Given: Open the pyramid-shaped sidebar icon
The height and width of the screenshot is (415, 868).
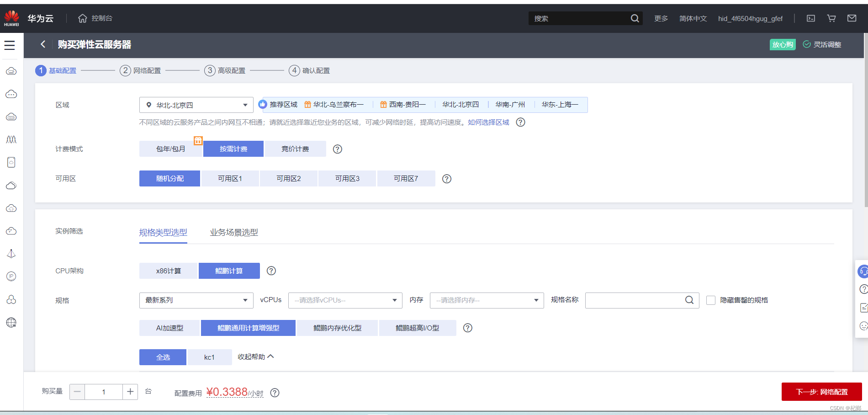Looking at the screenshot, I should [x=11, y=254].
